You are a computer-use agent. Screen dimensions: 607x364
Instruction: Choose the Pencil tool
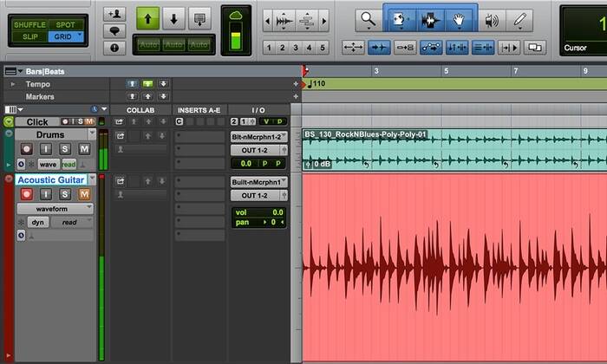point(519,20)
